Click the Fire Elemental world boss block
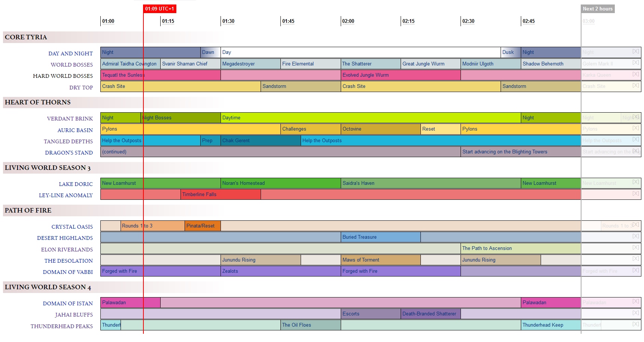The height and width of the screenshot is (342, 644). (x=310, y=64)
